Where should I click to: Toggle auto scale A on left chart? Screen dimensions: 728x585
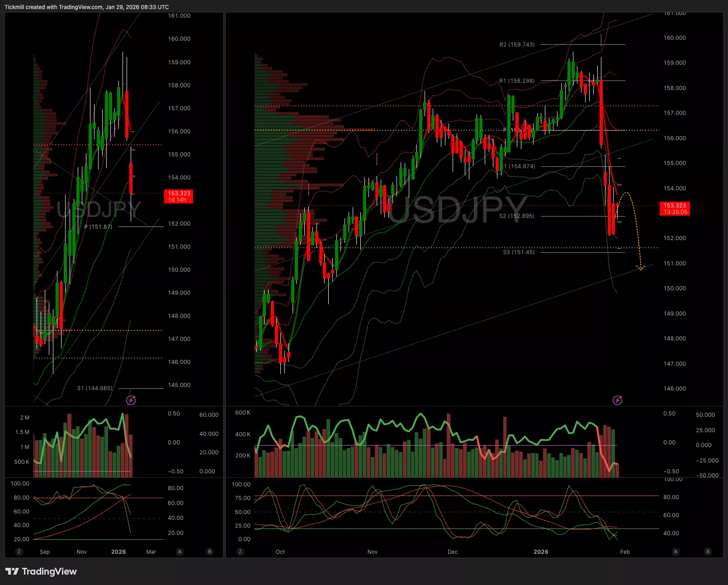pos(180,552)
